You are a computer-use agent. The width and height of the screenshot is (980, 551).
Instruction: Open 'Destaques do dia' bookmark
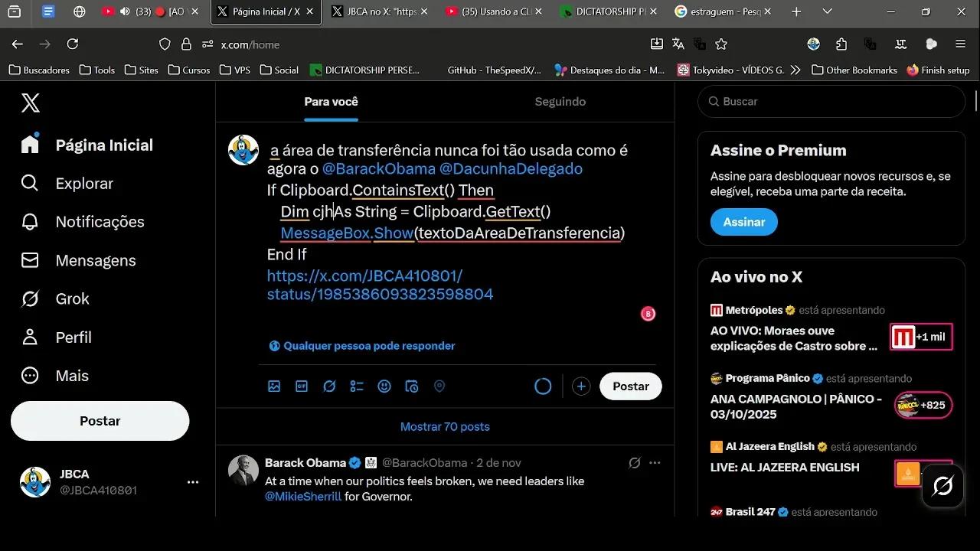coord(610,70)
